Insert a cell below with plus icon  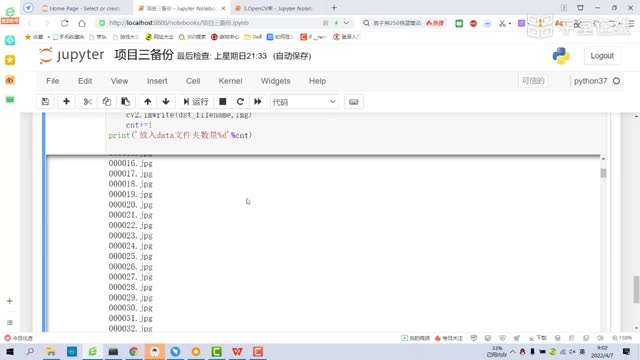[66, 102]
